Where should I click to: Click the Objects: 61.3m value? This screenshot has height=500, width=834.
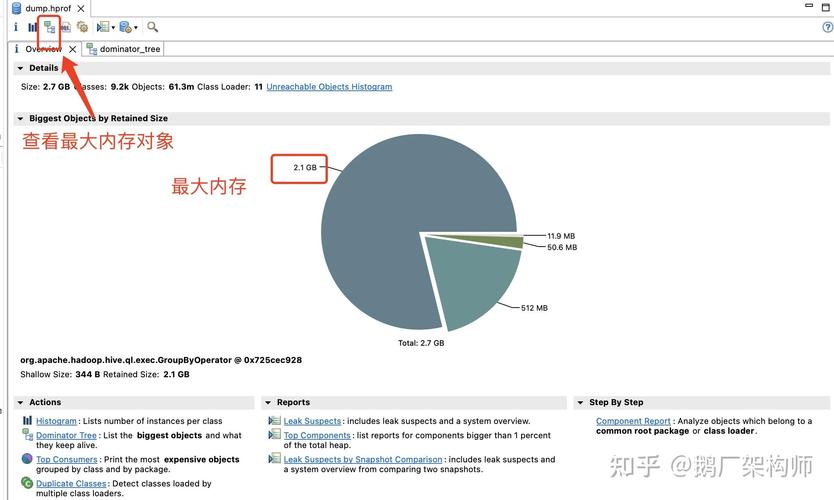pos(163,87)
